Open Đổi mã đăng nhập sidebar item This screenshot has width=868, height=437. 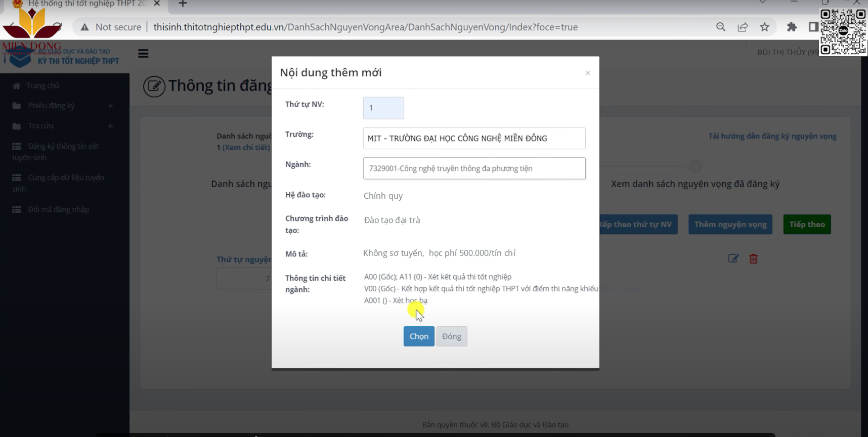coord(58,209)
